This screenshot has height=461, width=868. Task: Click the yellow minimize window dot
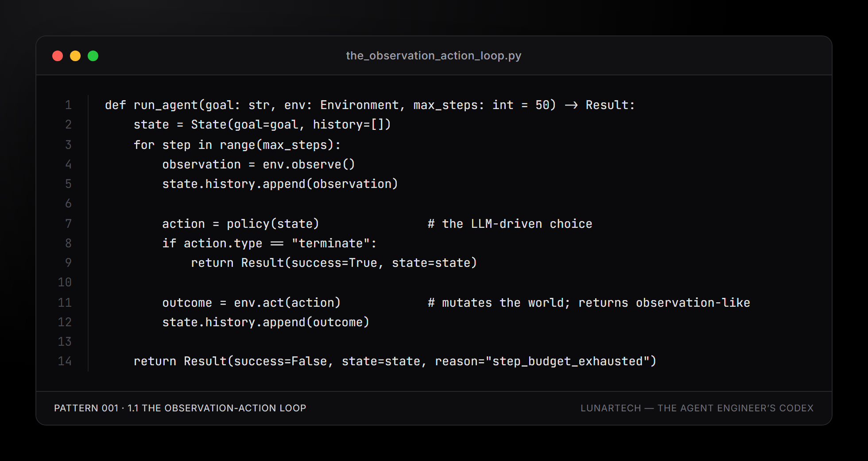(75, 56)
